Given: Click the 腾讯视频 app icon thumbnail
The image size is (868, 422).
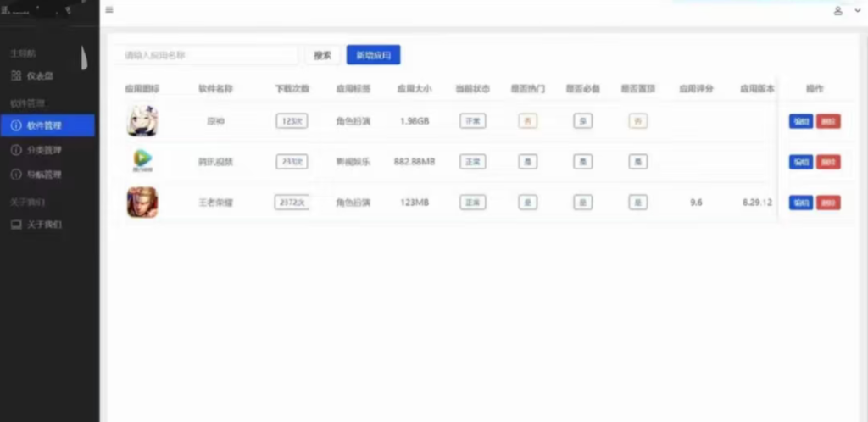Looking at the screenshot, I should tap(142, 162).
